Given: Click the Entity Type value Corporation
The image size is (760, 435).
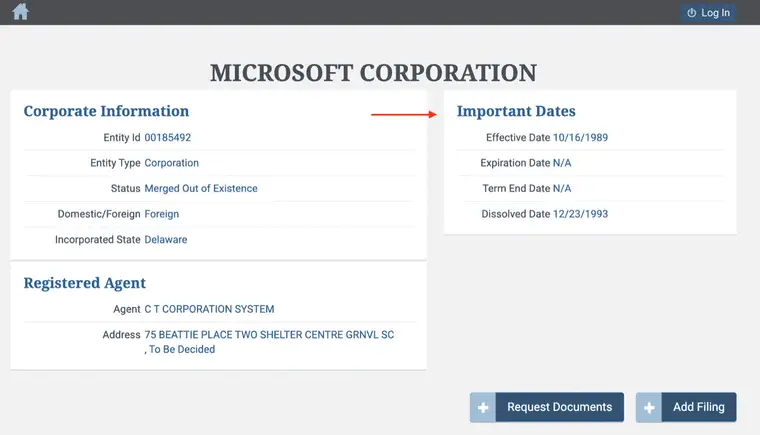Looking at the screenshot, I should click(172, 163).
